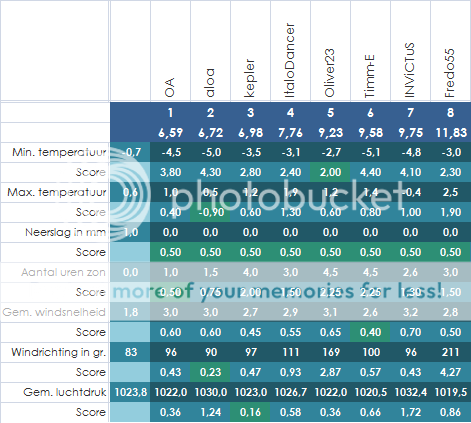Viewport: 471px width, 423px height.
Task: Select the 4,27 windrichting score cell
Action: (x=450, y=372)
